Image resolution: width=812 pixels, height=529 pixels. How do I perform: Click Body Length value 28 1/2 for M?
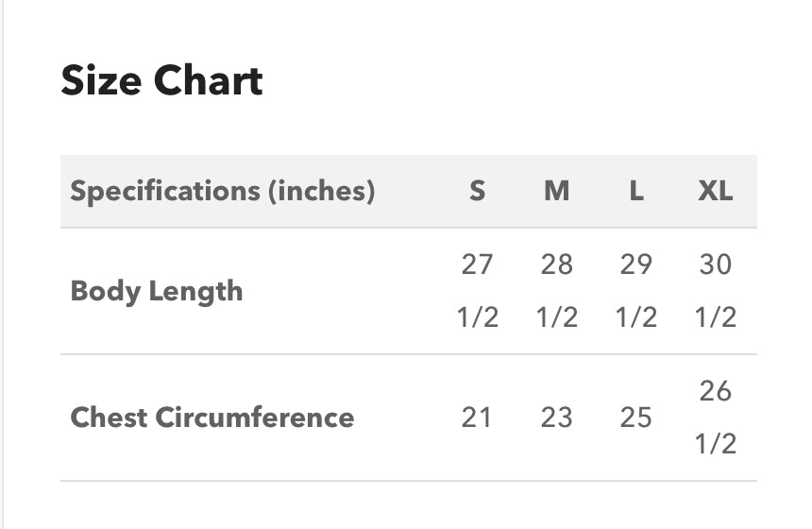[x=556, y=291]
